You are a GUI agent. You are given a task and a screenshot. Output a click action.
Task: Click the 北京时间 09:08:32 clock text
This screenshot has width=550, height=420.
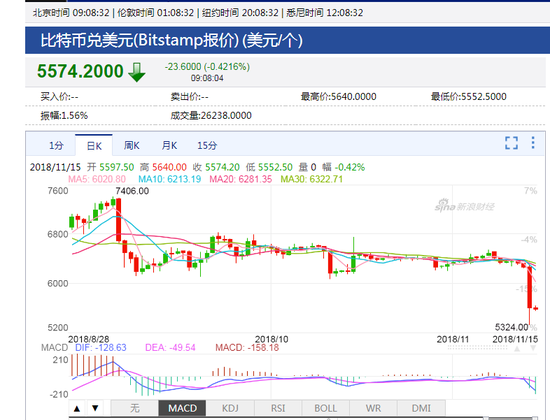(x=71, y=13)
